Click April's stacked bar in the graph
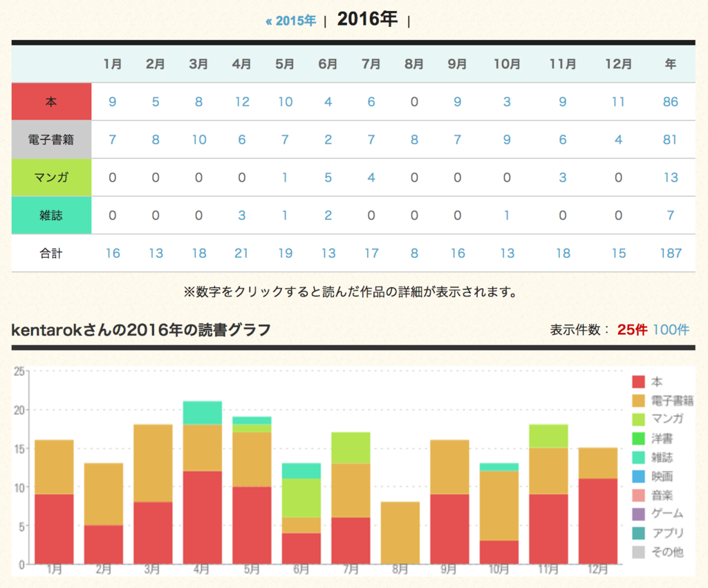 [x=202, y=484]
